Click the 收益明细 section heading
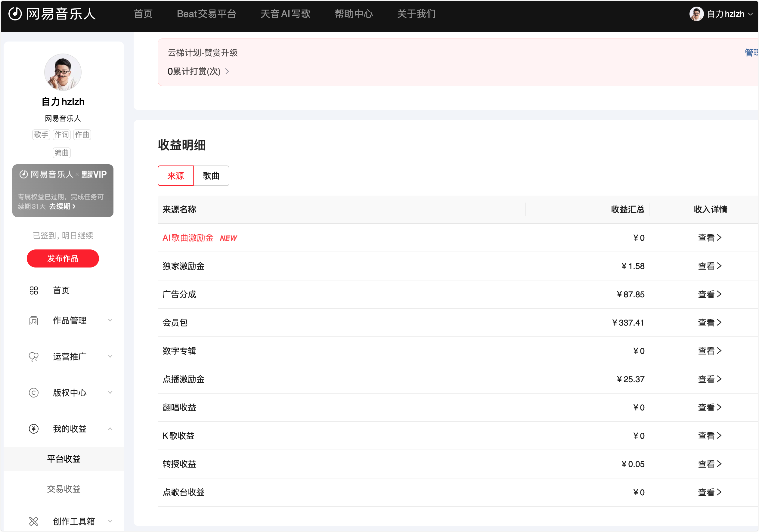Image resolution: width=759 pixels, height=532 pixels. click(182, 145)
